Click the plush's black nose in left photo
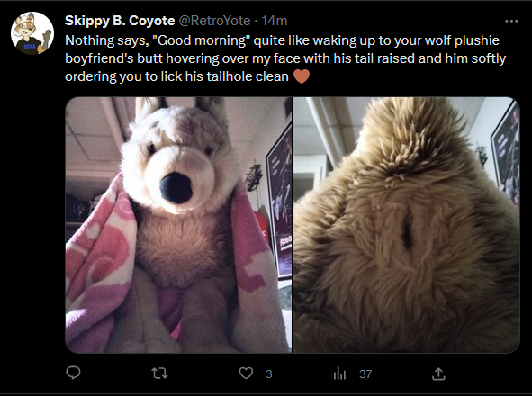532x396 pixels. pyautogui.click(x=176, y=188)
